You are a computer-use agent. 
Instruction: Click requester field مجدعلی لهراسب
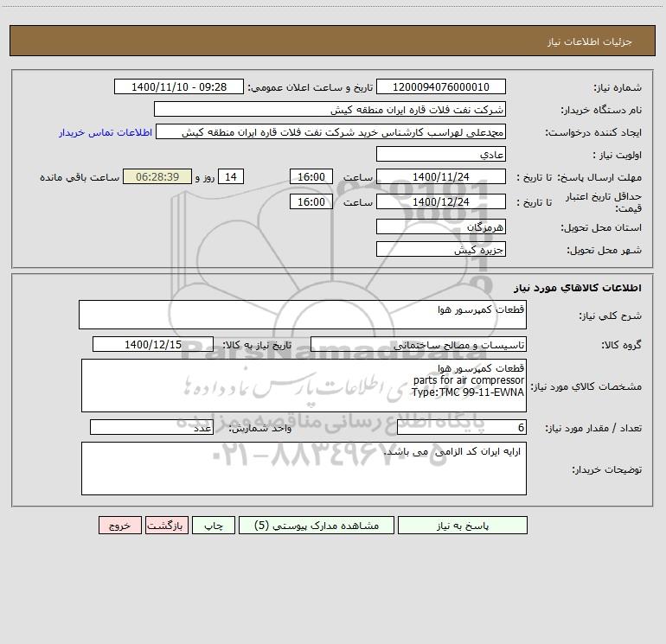click(x=331, y=131)
